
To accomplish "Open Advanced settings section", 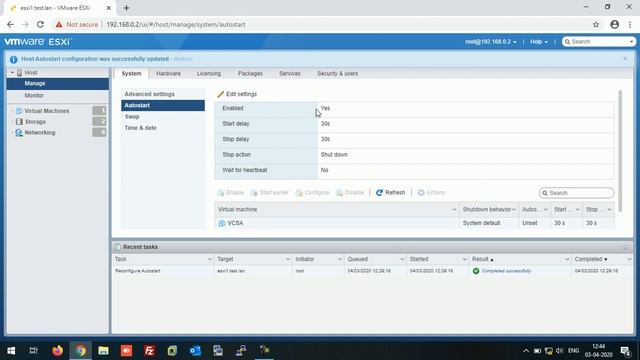I will pos(163,94).
